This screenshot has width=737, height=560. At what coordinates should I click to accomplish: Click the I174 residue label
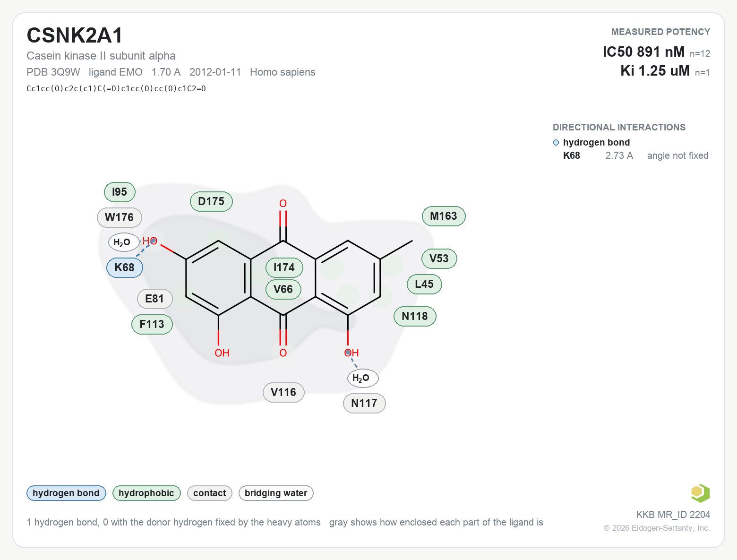284,267
